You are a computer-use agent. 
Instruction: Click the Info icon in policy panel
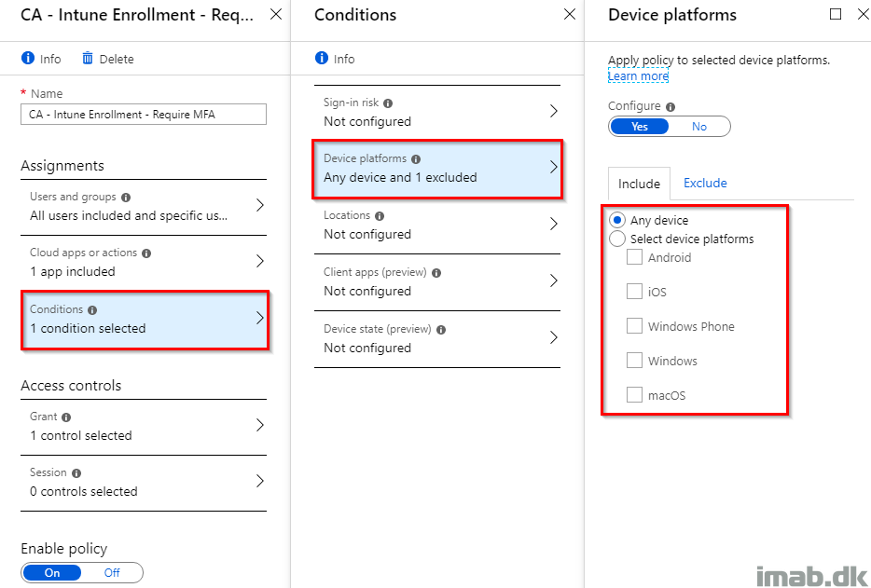(28, 59)
